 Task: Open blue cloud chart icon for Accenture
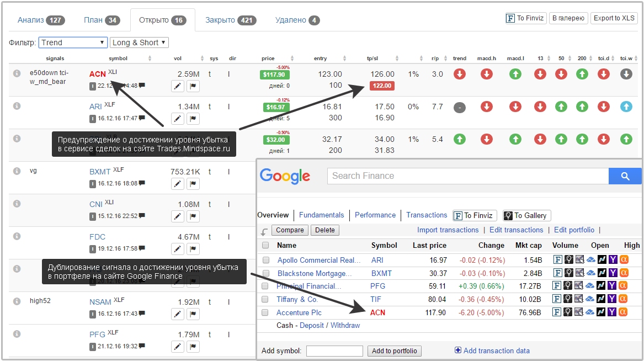coord(590,312)
